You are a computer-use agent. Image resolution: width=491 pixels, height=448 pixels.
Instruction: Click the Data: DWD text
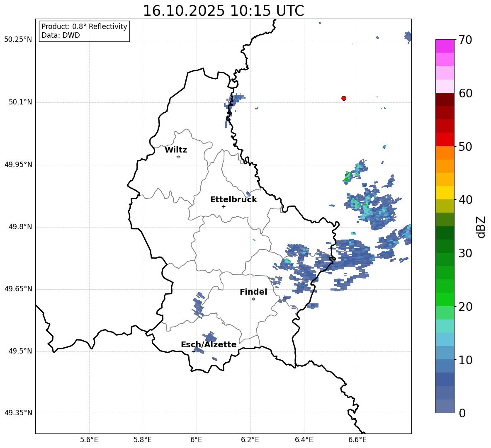click(61, 35)
